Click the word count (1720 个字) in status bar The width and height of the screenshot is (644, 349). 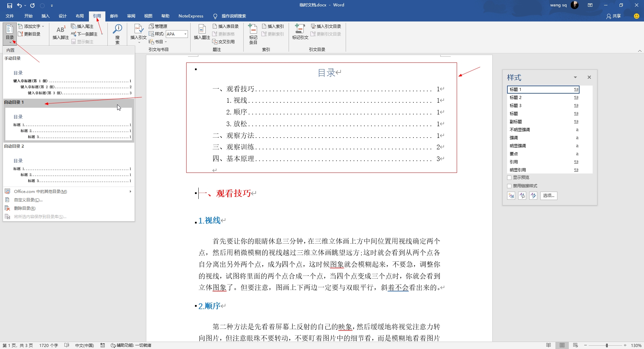pos(49,345)
